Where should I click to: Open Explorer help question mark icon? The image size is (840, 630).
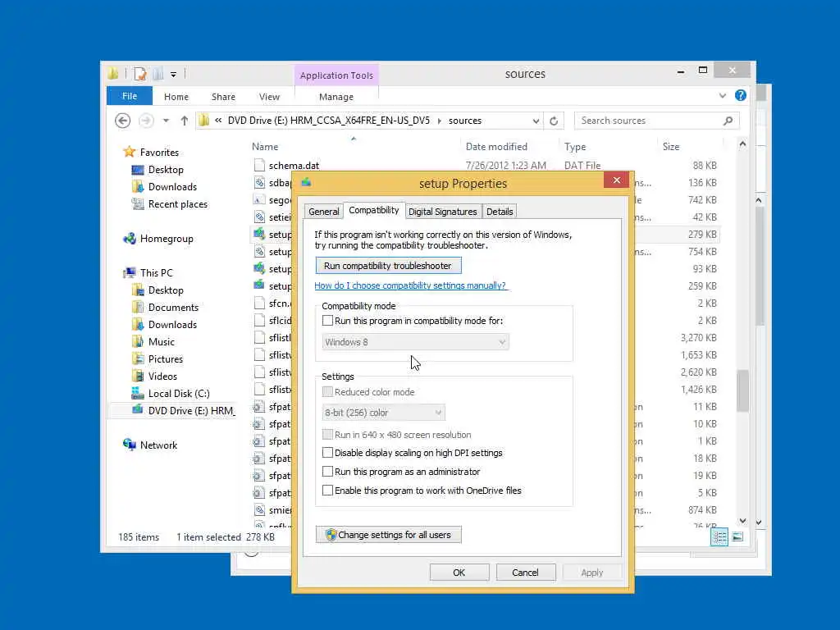coord(741,95)
